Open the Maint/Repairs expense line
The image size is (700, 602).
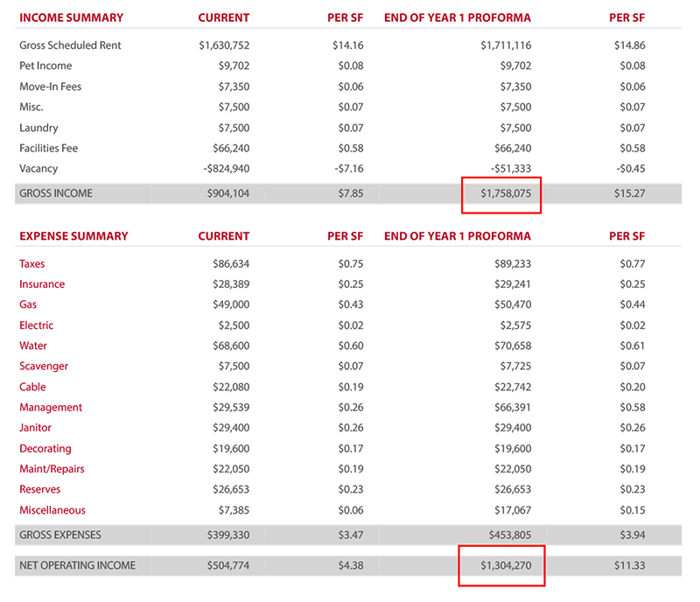[52, 469]
